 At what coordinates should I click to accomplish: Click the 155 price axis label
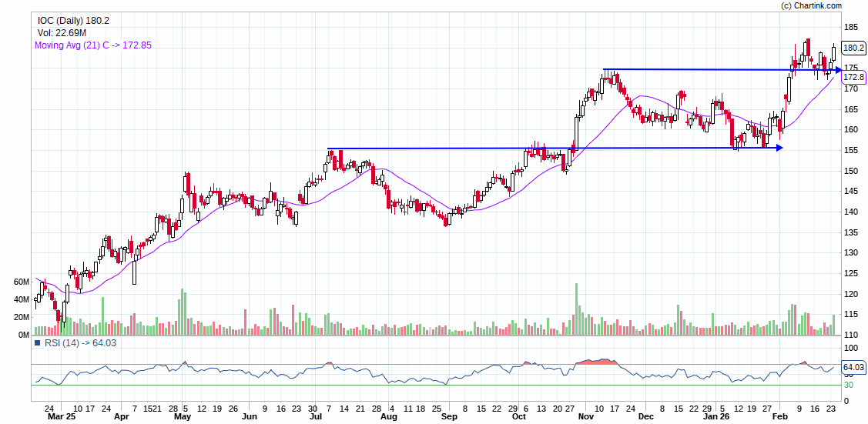850,150
